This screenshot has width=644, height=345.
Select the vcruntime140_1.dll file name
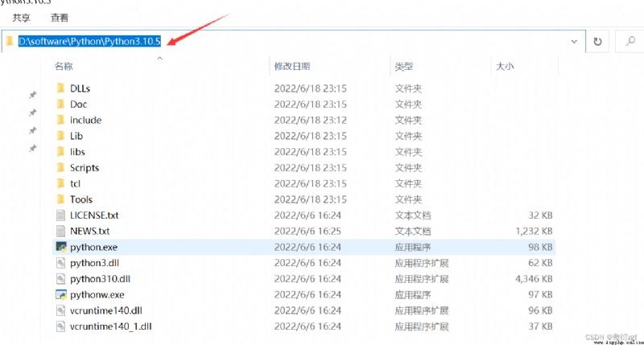coord(111,327)
